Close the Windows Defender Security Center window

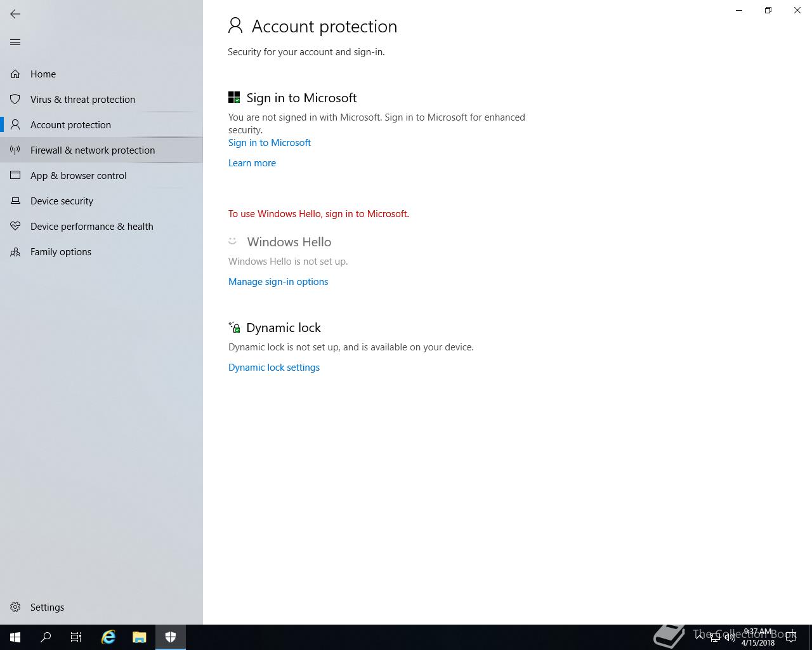point(797,10)
